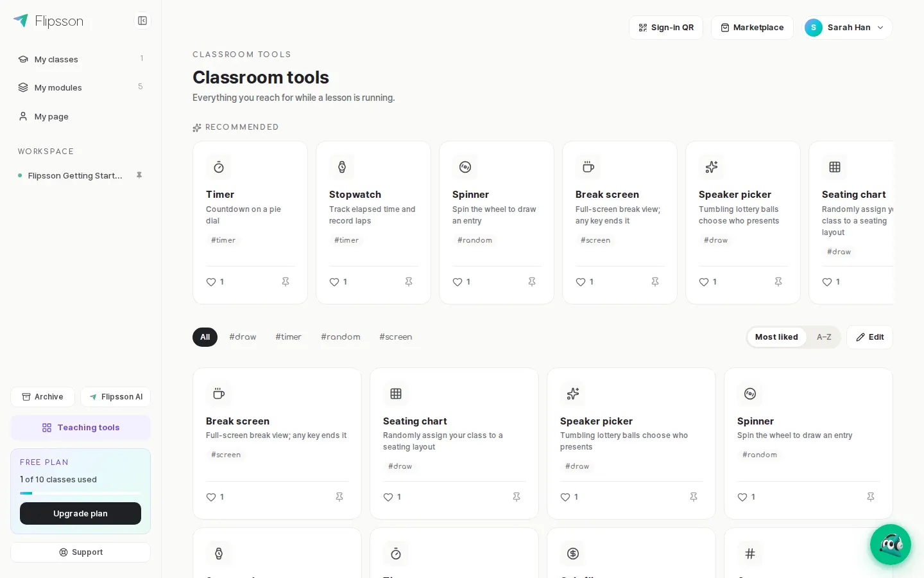This screenshot has width=924, height=578.
Task: Show All tools filter
Action: coord(205,337)
